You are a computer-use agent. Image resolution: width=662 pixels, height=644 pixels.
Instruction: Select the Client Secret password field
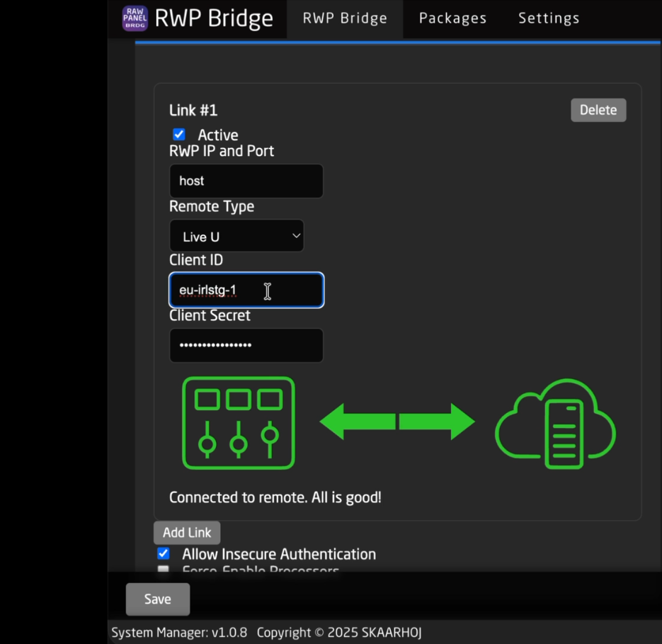246,346
